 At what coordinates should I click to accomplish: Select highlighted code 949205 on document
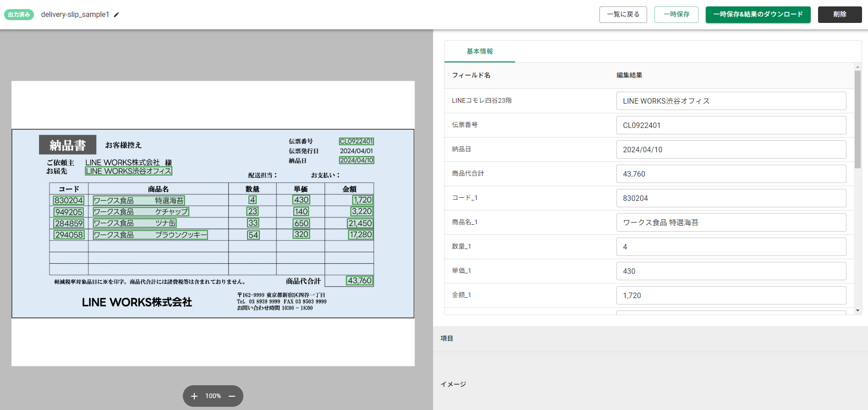[x=69, y=212]
